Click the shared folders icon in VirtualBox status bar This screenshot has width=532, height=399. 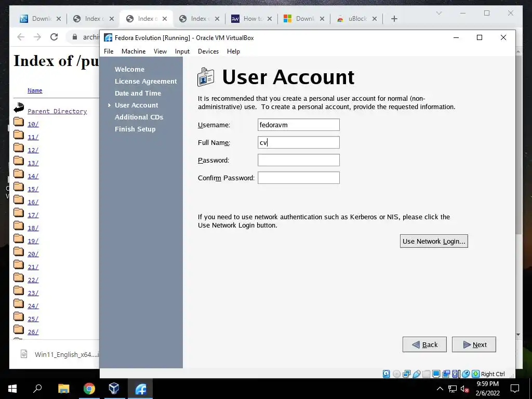[x=427, y=374]
